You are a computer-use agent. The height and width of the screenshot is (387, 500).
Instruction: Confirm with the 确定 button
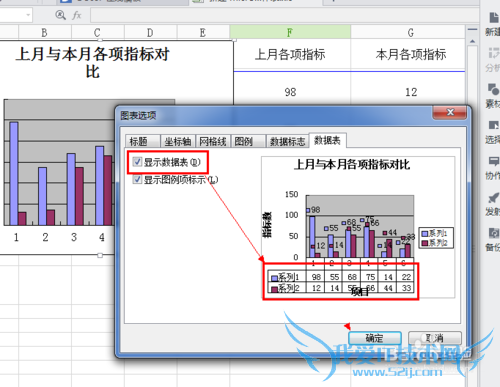coord(375,338)
